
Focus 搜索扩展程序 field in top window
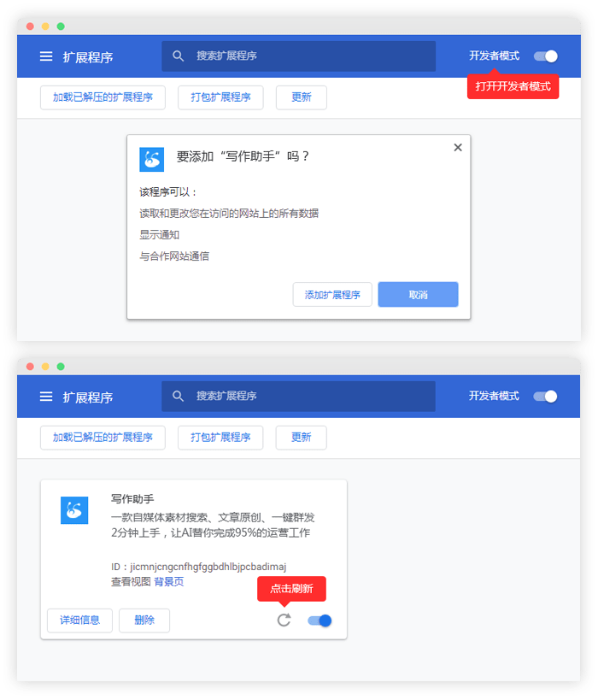[x=298, y=56]
